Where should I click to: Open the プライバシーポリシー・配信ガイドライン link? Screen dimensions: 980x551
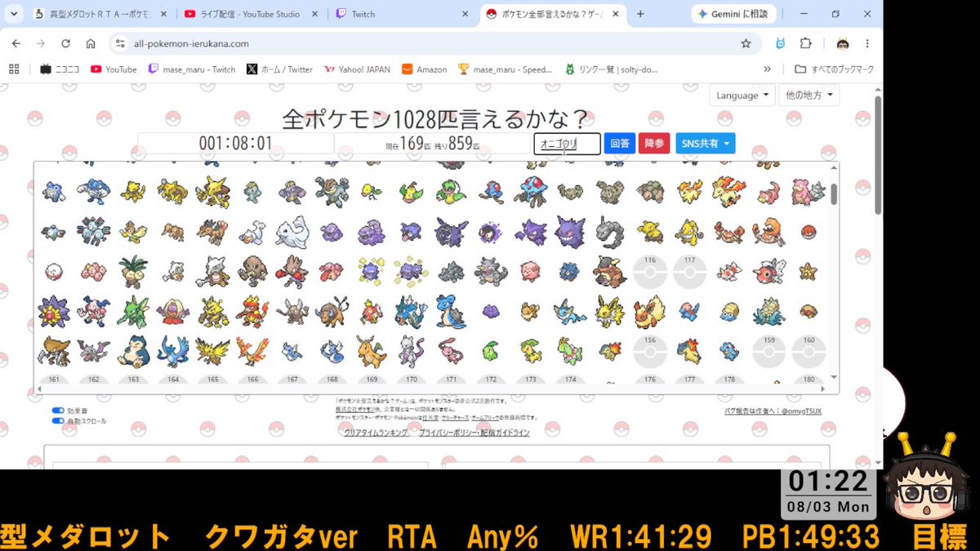(x=474, y=433)
